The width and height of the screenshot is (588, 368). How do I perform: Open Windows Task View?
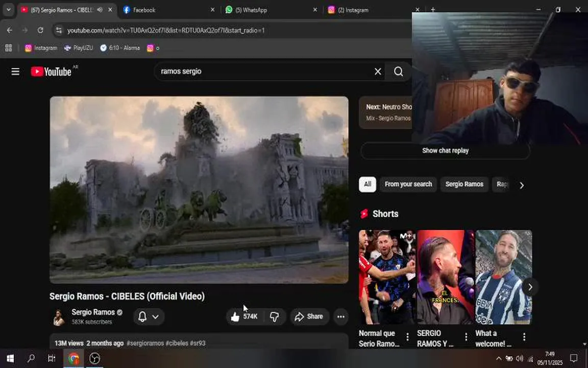pos(52,359)
